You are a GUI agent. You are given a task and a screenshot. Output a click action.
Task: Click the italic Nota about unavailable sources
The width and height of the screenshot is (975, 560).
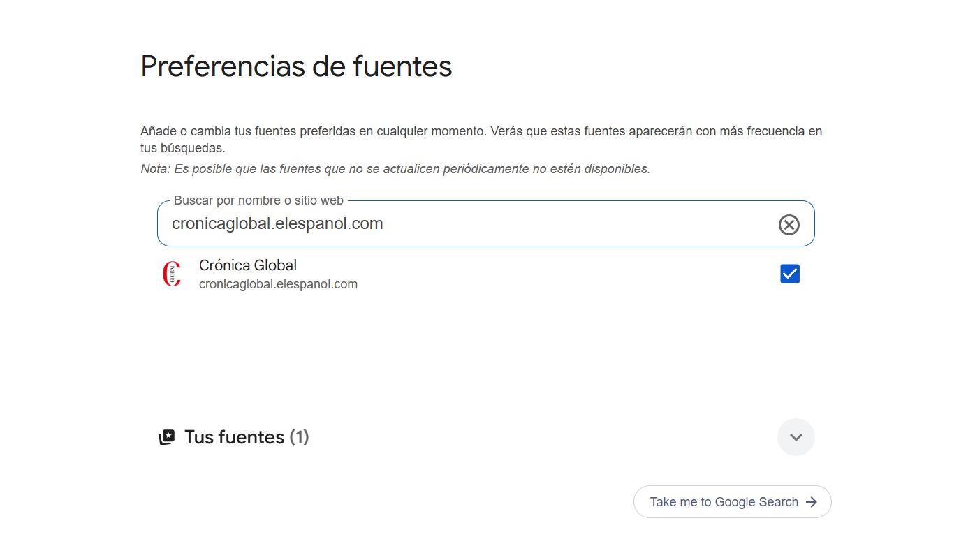point(395,169)
